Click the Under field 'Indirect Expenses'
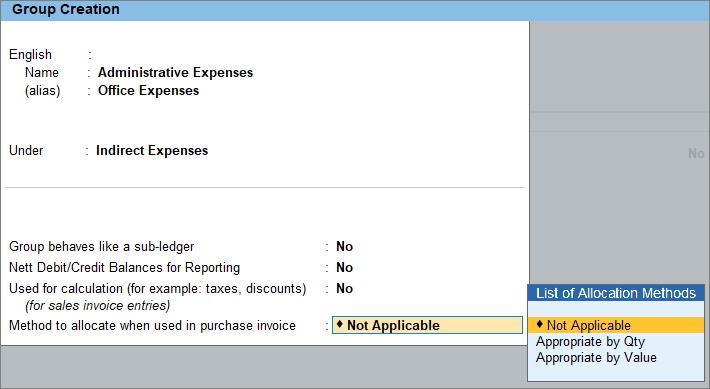 (152, 150)
